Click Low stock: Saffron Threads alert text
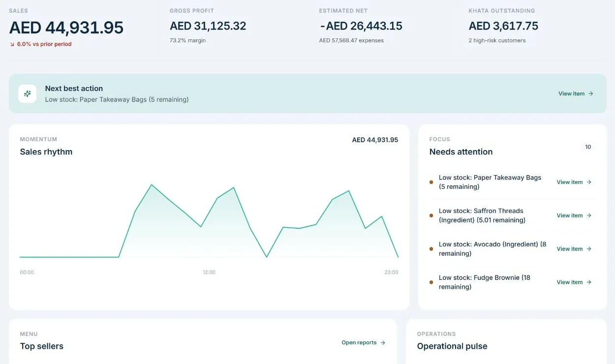615x364 pixels. [x=482, y=215]
